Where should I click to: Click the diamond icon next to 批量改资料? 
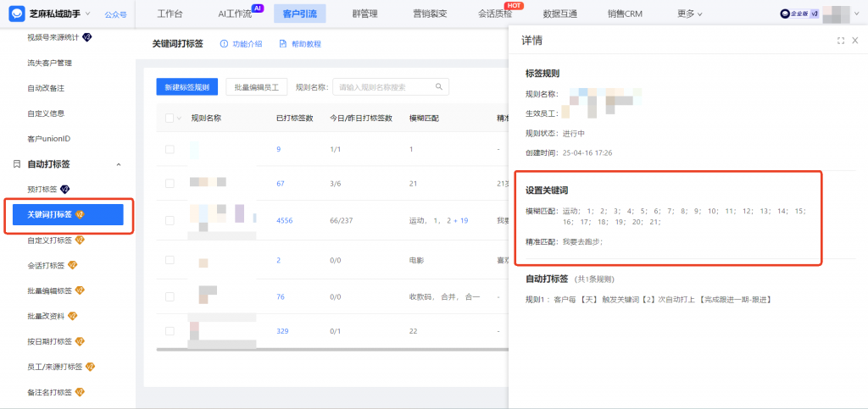click(x=73, y=317)
